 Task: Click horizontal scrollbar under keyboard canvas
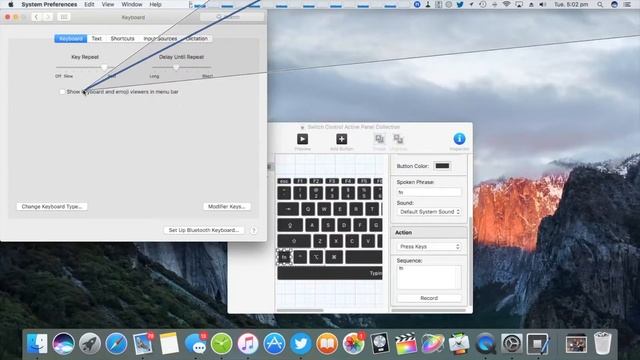tap(300, 310)
